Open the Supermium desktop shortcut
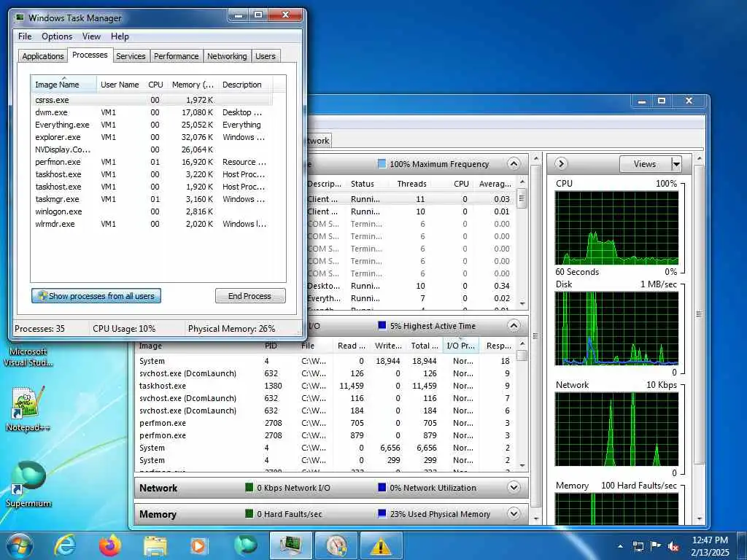 (x=28, y=484)
